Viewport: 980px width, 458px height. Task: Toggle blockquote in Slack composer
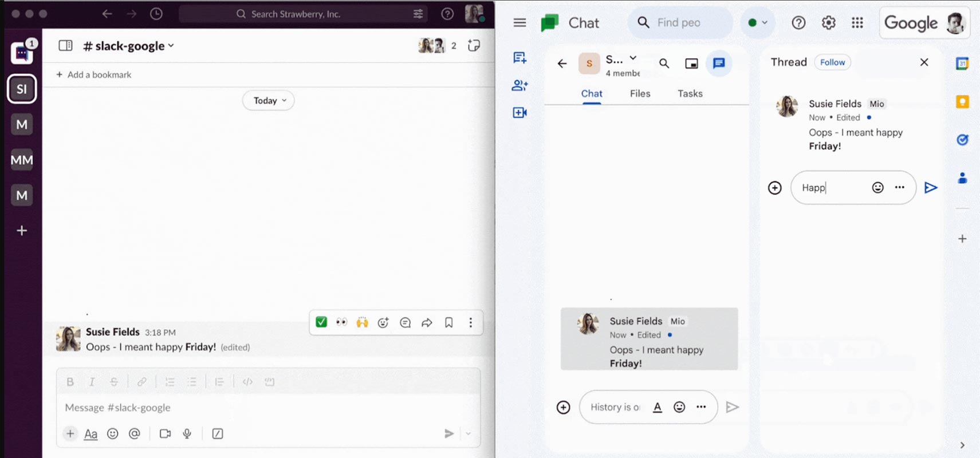(x=219, y=382)
